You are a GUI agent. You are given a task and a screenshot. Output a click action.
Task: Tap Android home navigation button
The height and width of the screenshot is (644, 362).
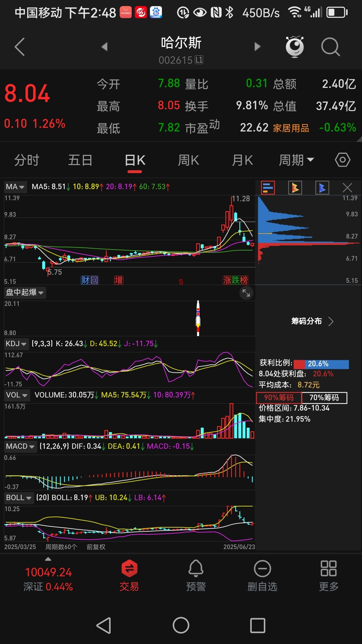pos(181,626)
